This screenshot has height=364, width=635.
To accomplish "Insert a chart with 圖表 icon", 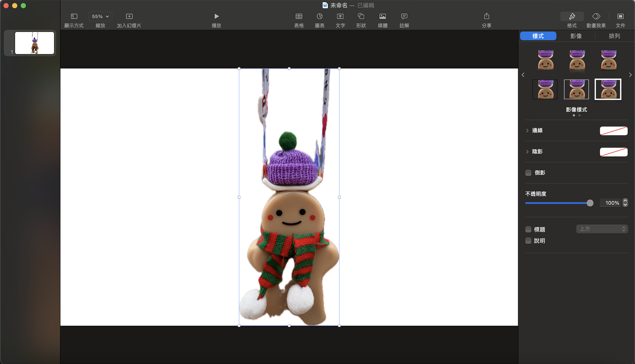I will (x=320, y=16).
